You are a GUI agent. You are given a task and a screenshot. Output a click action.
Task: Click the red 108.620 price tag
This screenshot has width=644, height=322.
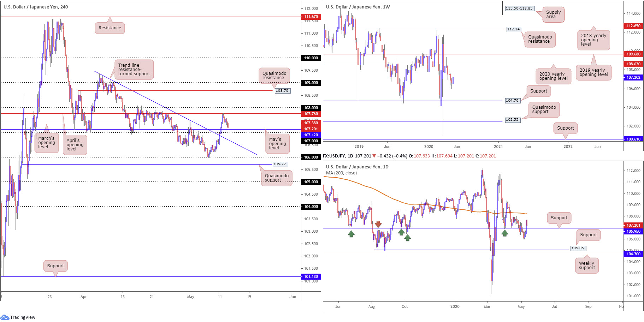633,64
